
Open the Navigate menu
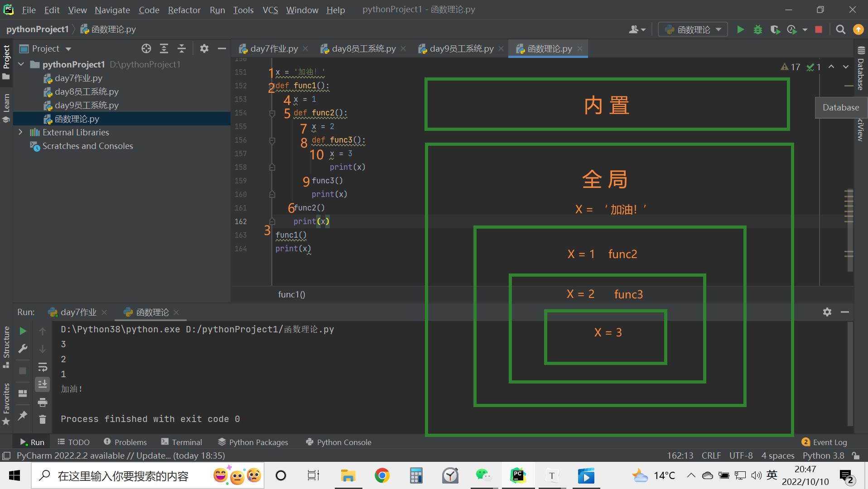112,10
